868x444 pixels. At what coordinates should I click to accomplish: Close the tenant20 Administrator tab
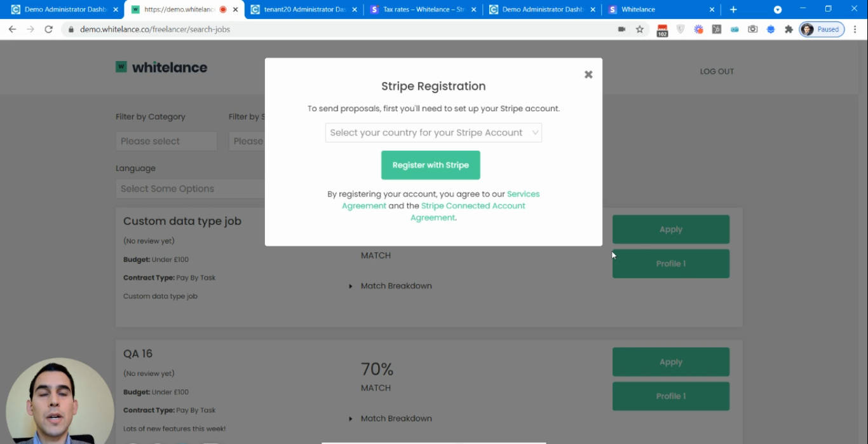355,10
